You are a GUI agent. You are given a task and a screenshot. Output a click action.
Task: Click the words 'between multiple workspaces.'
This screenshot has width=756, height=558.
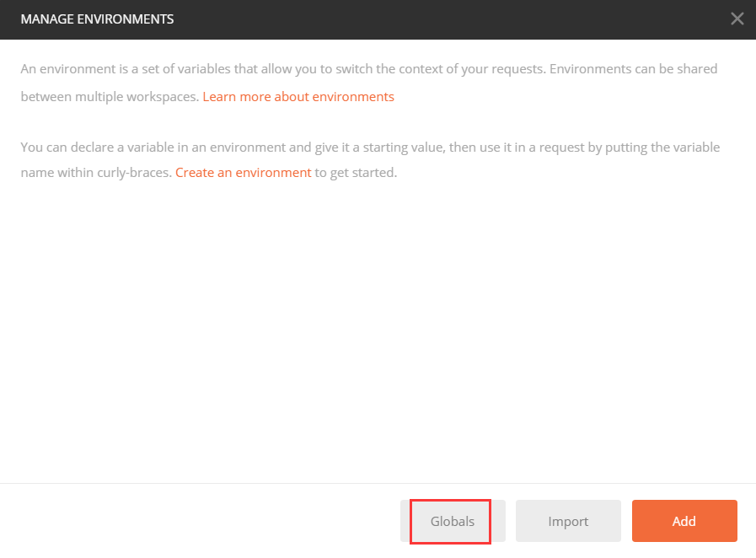110,96
